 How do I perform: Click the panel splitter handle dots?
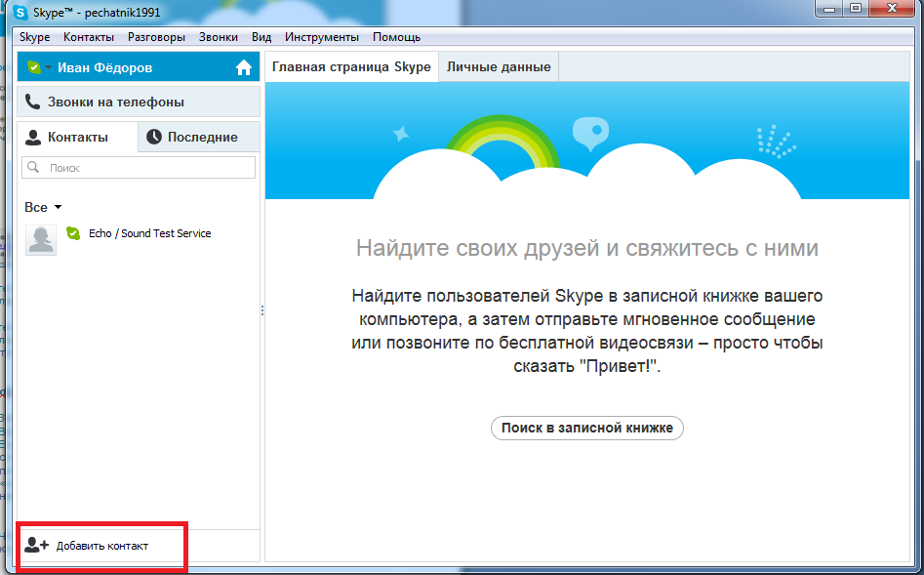coord(262,310)
